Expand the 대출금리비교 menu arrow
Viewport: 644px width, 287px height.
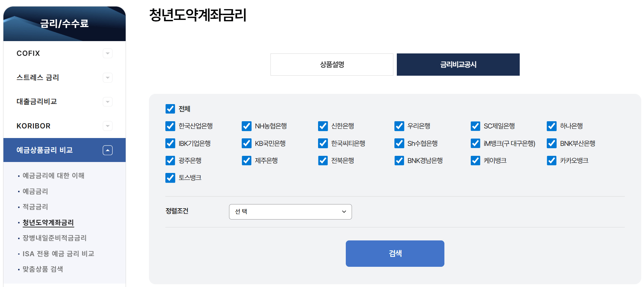(x=108, y=102)
